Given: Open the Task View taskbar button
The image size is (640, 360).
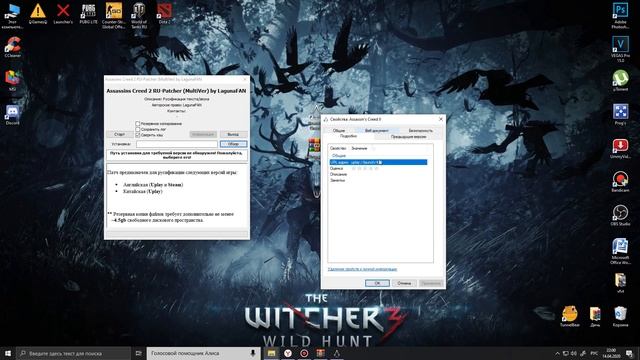Looking at the screenshot, I should pos(138,353).
